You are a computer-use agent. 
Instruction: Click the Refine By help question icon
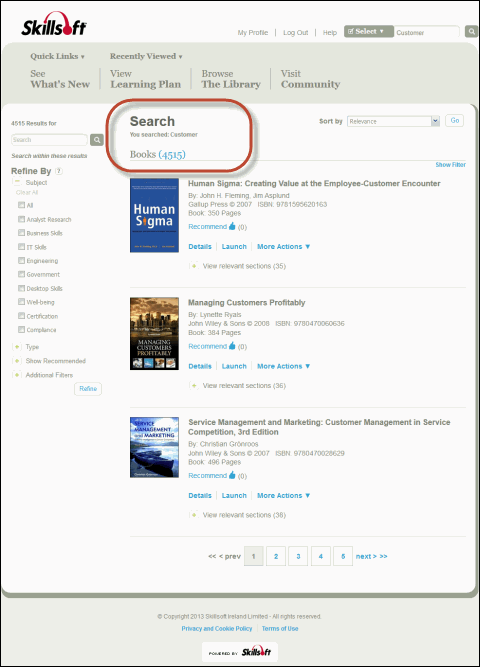59,171
